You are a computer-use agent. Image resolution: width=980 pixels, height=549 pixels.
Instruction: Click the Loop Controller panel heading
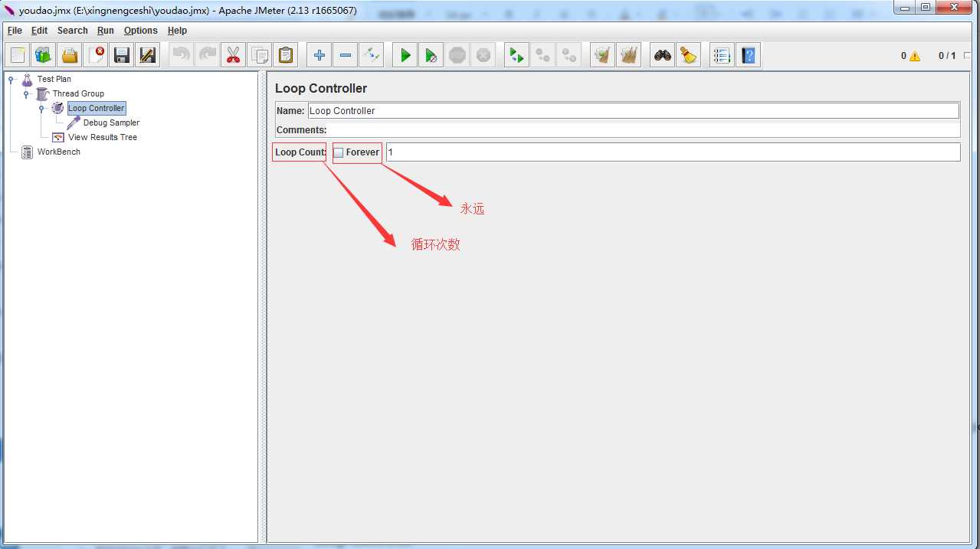(x=321, y=88)
